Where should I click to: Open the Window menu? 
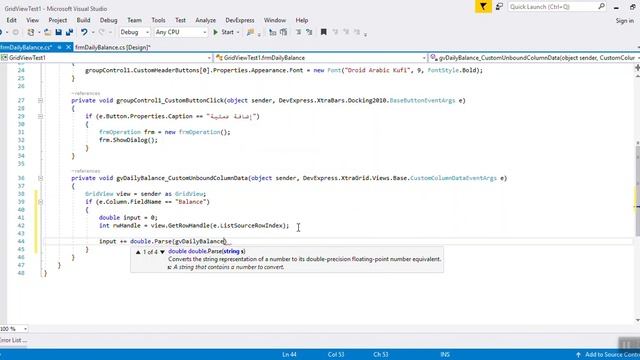[x=275, y=20]
